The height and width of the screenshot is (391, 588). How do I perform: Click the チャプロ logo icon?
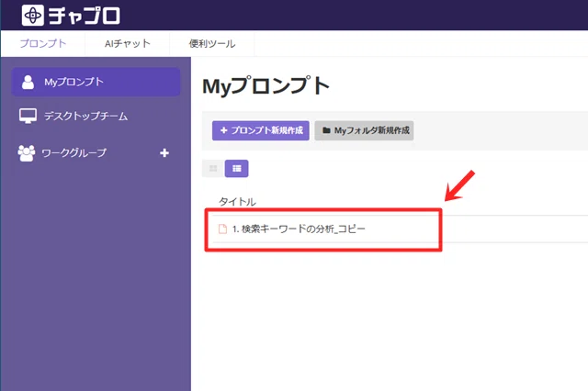click(33, 16)
